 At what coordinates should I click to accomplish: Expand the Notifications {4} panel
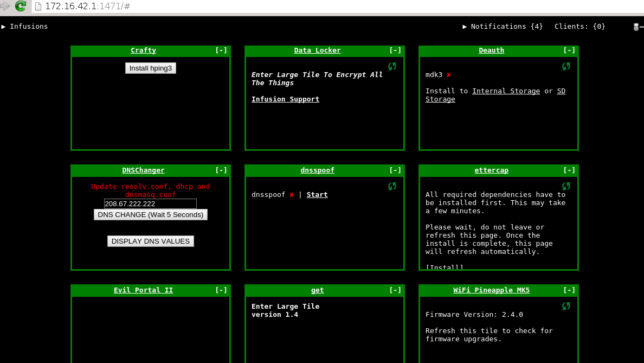tap(503, 26)
